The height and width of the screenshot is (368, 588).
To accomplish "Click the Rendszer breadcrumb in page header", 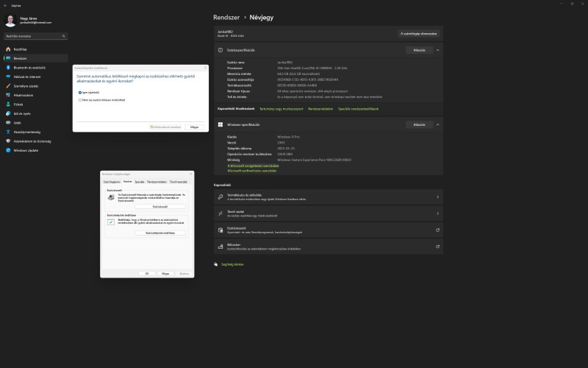I will [226, 17].
